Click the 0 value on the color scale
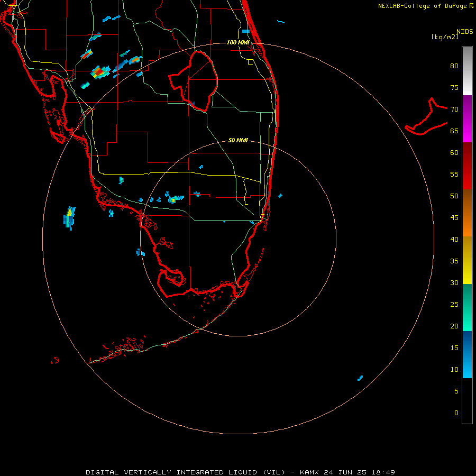The width and height of the screenshot is (476, 476). coord(456,413)
